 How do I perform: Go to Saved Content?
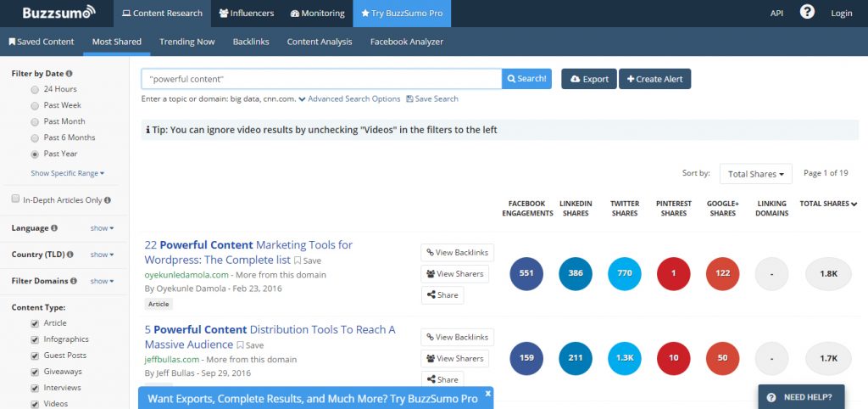42,42
